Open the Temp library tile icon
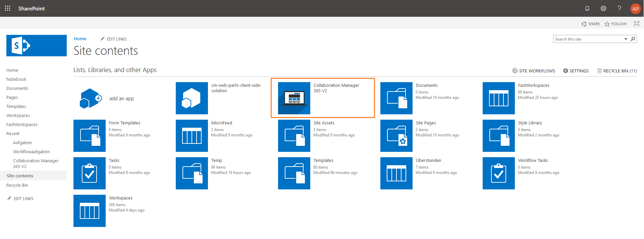The width and height of the screenshot is (644, 239). [x=192, y=173]
